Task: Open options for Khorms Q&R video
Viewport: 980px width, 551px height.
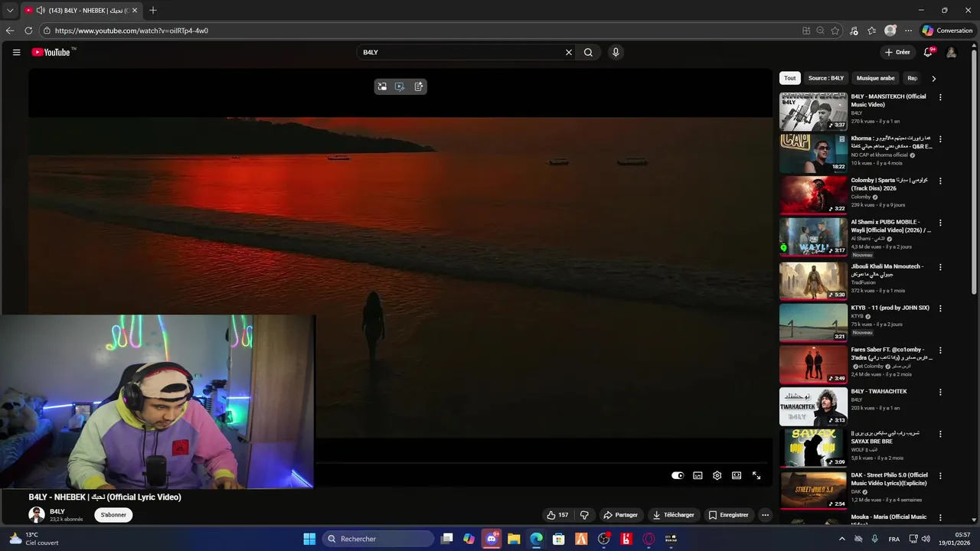Action: (x=940, y=139)
